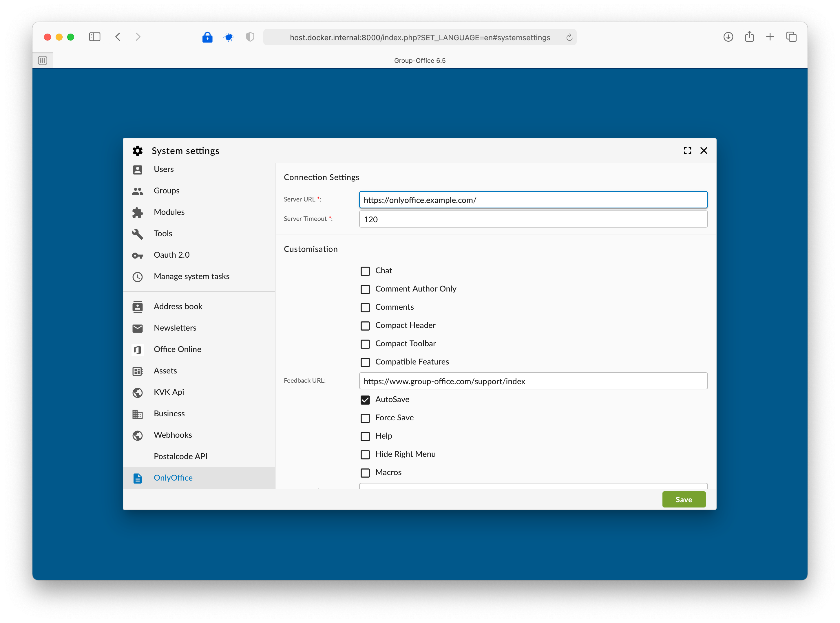Image resolution: width=840 pixels, height=623 pixels.
Task: Select Groups in the settings sidebar
Action: click(x=199, y=191)
